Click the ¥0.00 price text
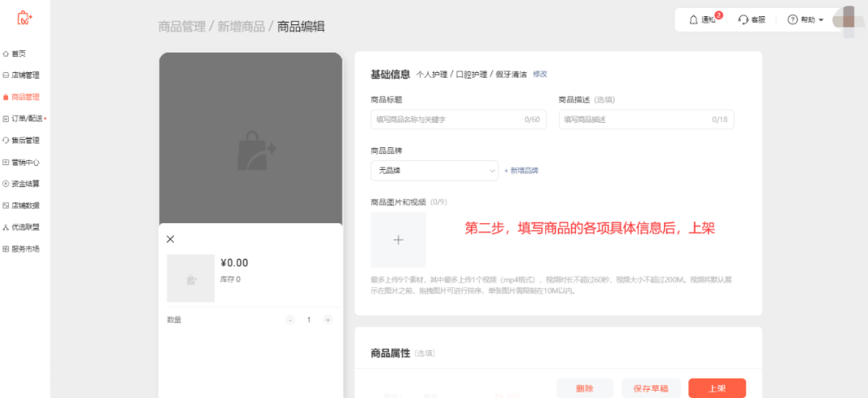Image resolution: width=868 pixels, height=398 pixels. point(234,263)
